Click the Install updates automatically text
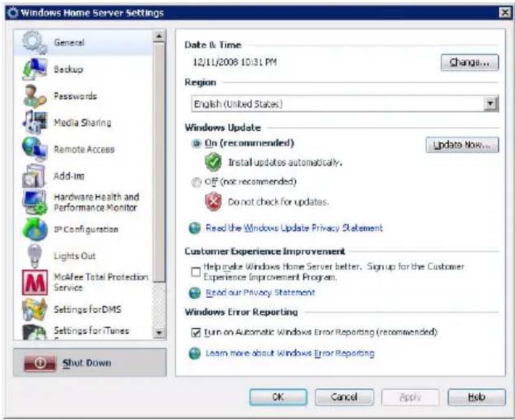515x420 pixels. (x=285, y=162)
